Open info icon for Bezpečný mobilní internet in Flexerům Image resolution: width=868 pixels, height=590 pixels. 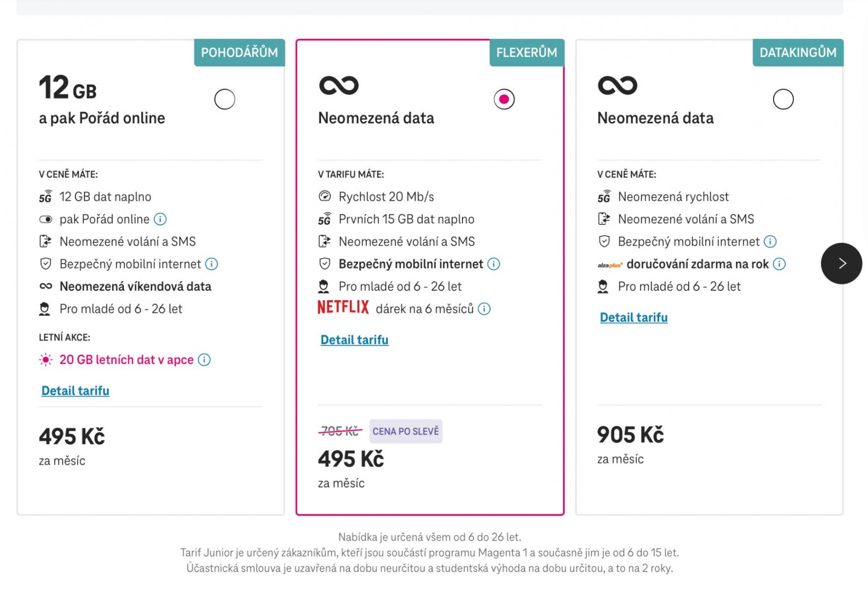click(493, 264)
